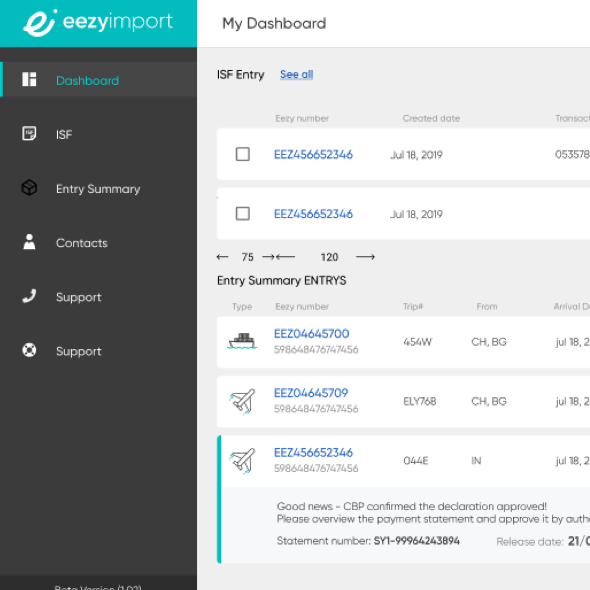Open the See all ISF link
The width and height of the screenshot is (590, 590).
click(x=297, y=75)
